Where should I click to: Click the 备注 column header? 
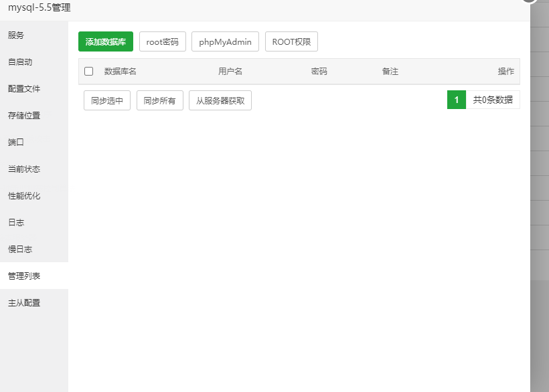390,72
